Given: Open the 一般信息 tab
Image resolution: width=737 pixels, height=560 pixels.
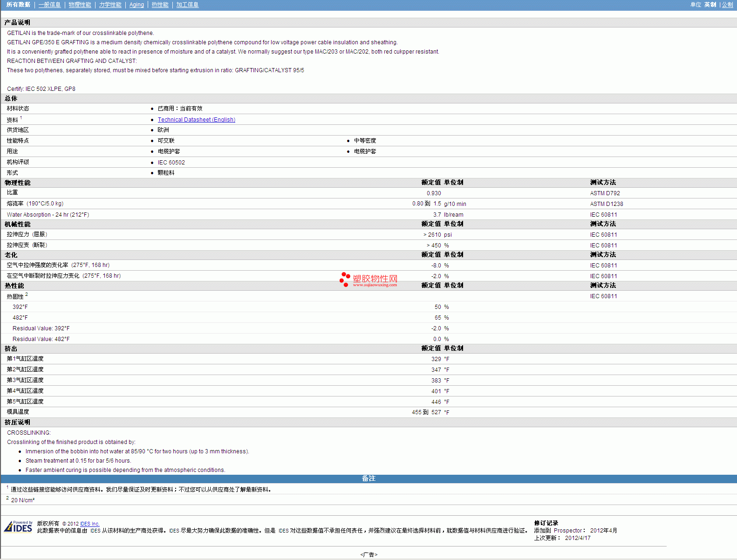Looking at the screenshot, I should pos(49,5).
